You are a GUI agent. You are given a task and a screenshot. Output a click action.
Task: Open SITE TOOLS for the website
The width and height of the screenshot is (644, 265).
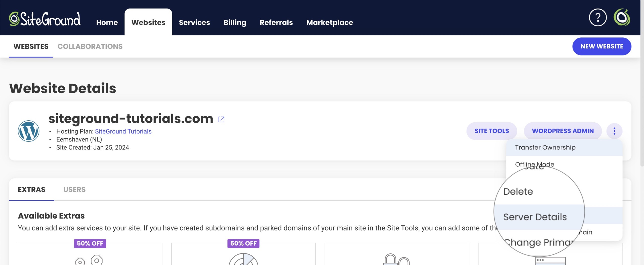pyautogui.click(x=492, y=131)
